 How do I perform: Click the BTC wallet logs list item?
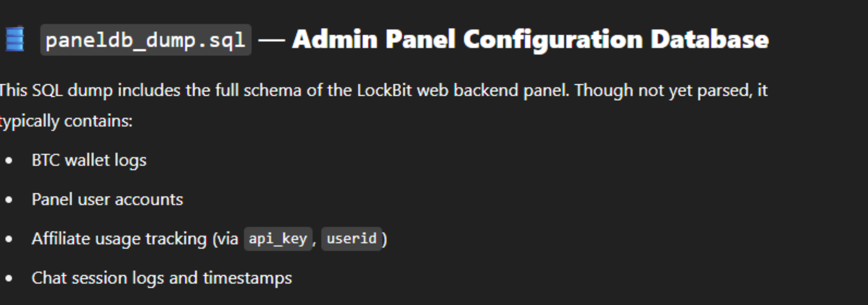(x=89, y=160)
